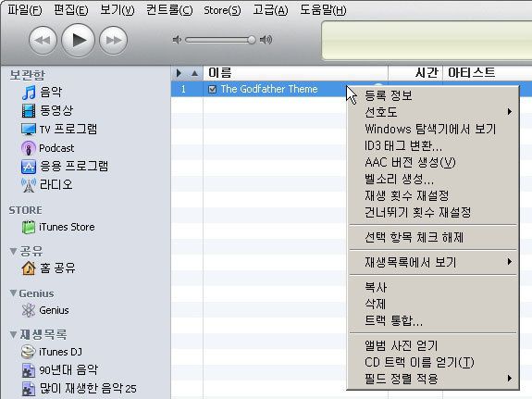Open the 도움말(H) menu
Screen dimensions: 532x399
point(323,10)
